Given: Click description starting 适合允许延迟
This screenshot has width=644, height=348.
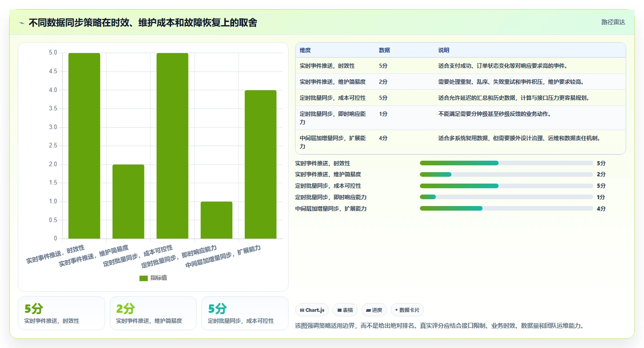Looking at the screenshot, I should click(x=514, y=98).
